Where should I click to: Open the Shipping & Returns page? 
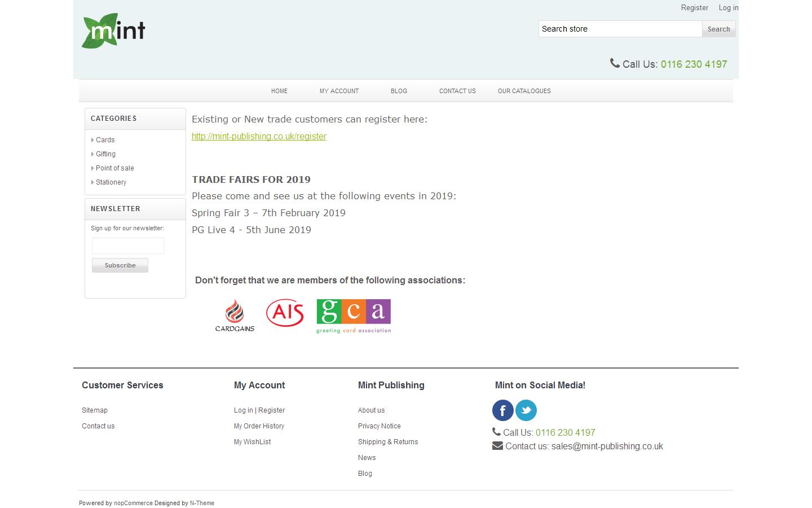point(388,441)
